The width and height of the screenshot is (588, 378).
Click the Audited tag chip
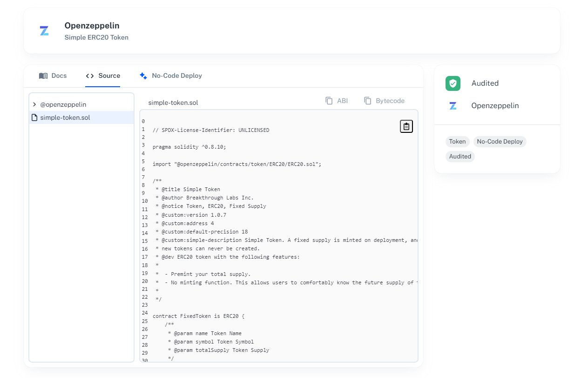point(460,157)
